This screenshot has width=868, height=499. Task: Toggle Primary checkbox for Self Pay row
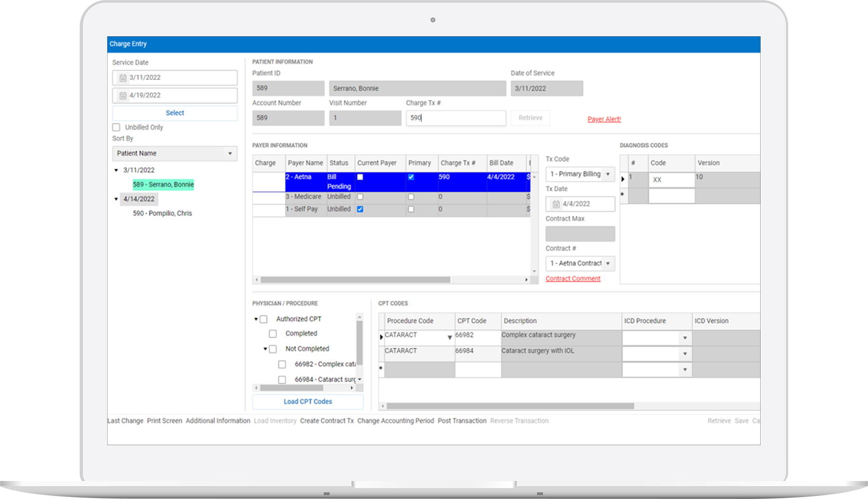point(411,210)
